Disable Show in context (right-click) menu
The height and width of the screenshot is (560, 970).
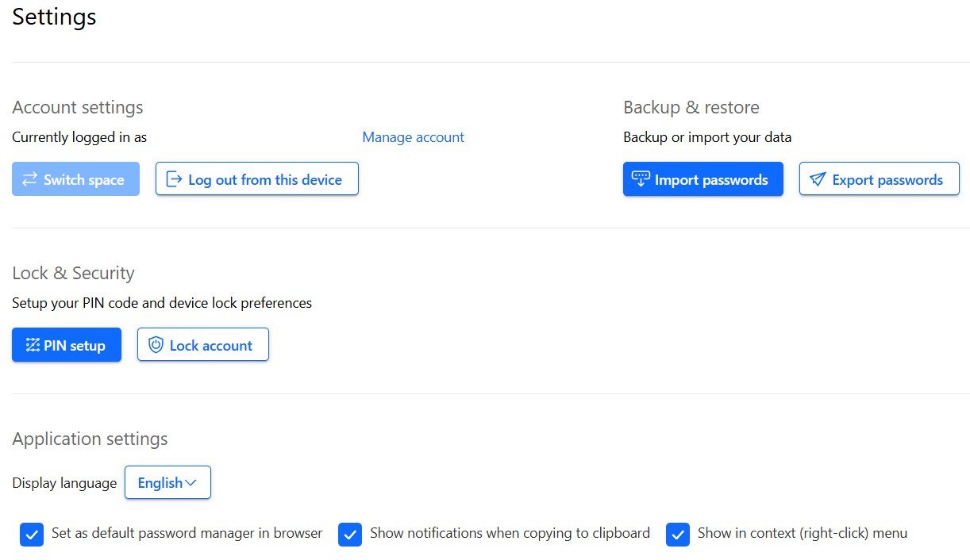678,535
